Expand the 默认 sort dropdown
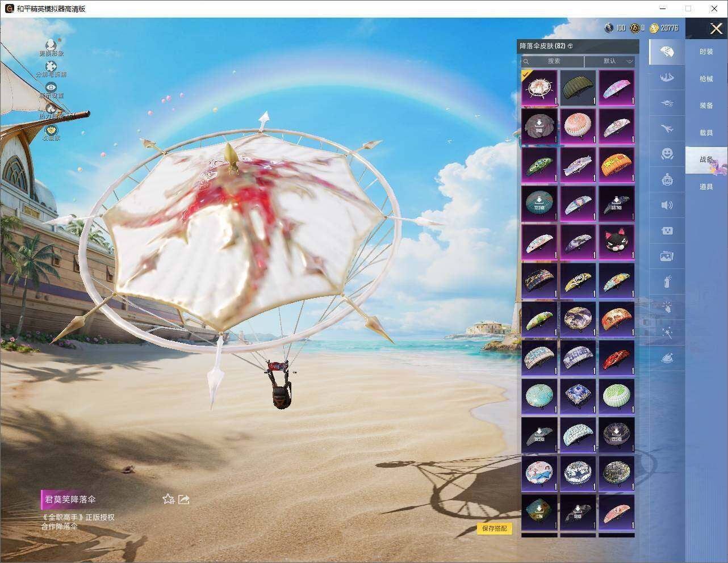This screenshot has height=563, width=728. click(610, 61)
